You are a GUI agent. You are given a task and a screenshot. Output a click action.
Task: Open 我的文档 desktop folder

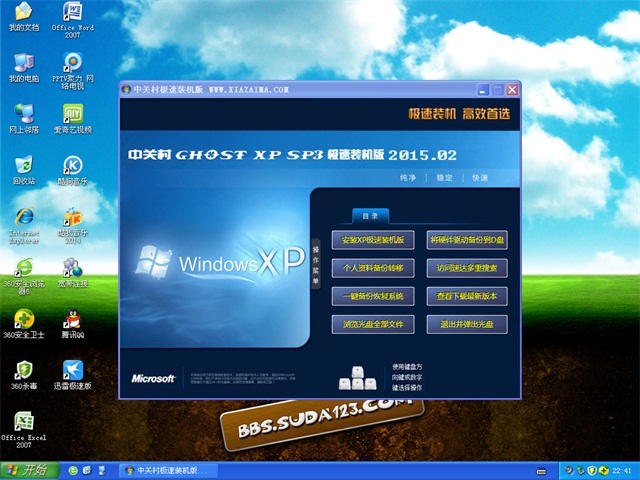pos(23,13)
